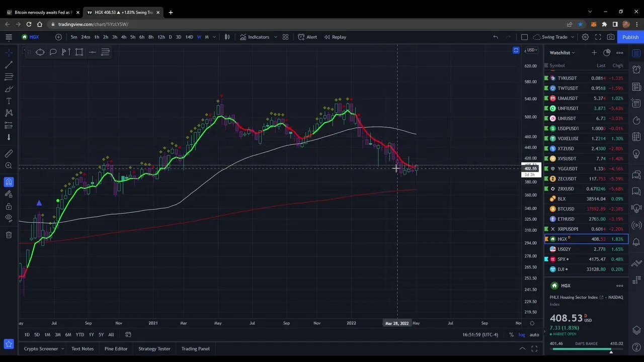
Task: Switch to the 4h timeframe
Action: click(123, 37)
